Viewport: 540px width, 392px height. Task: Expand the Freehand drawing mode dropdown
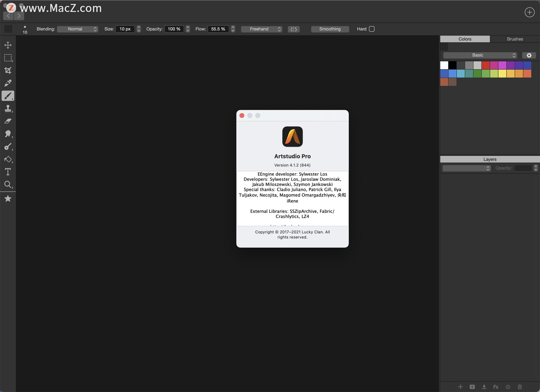261,29
